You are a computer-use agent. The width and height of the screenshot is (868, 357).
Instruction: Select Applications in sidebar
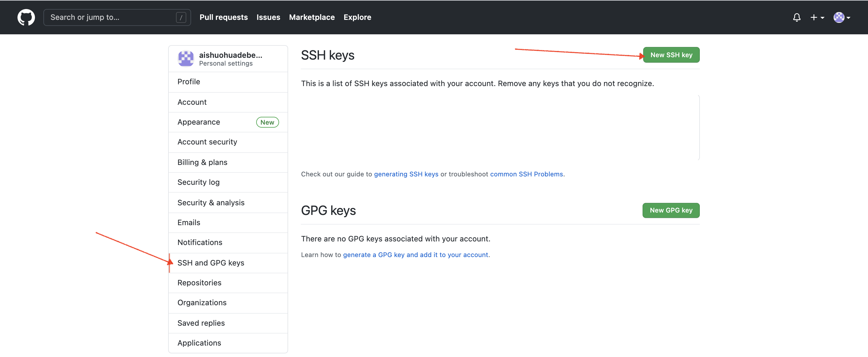[228, 343]
